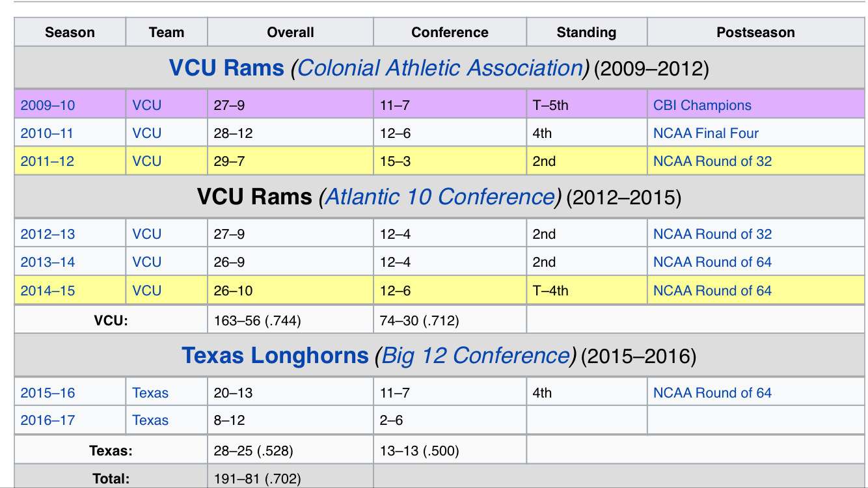Select the 28–12 overall record cell
The width and height of the screenshot is (868, 488).
pyautogui.click(x=291, y=133)
